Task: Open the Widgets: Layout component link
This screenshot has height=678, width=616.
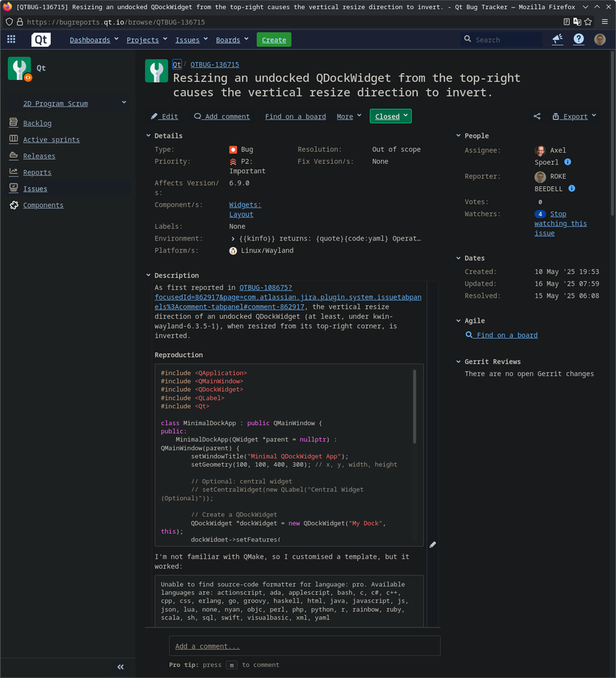Action: (245, 209)
